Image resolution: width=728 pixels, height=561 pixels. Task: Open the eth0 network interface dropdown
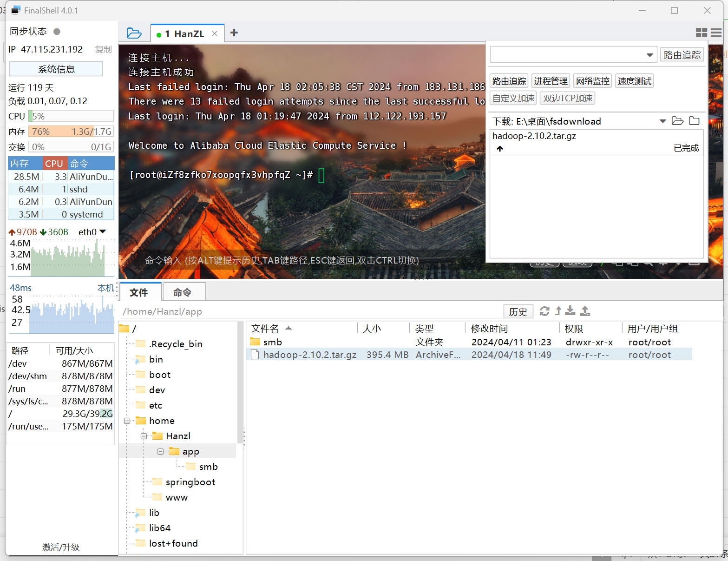103,231
